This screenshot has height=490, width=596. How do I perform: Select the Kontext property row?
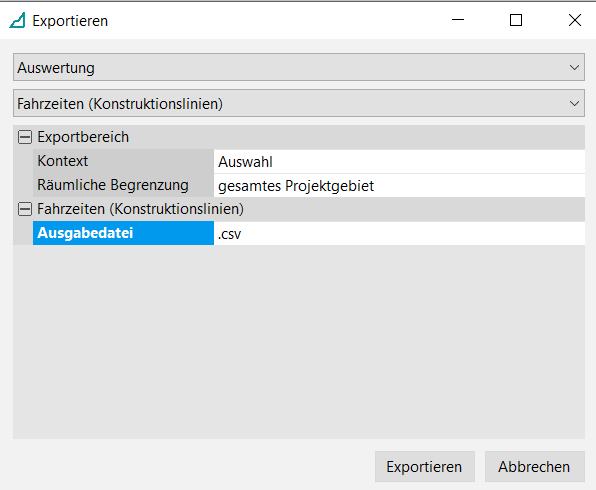click(309, 161)
